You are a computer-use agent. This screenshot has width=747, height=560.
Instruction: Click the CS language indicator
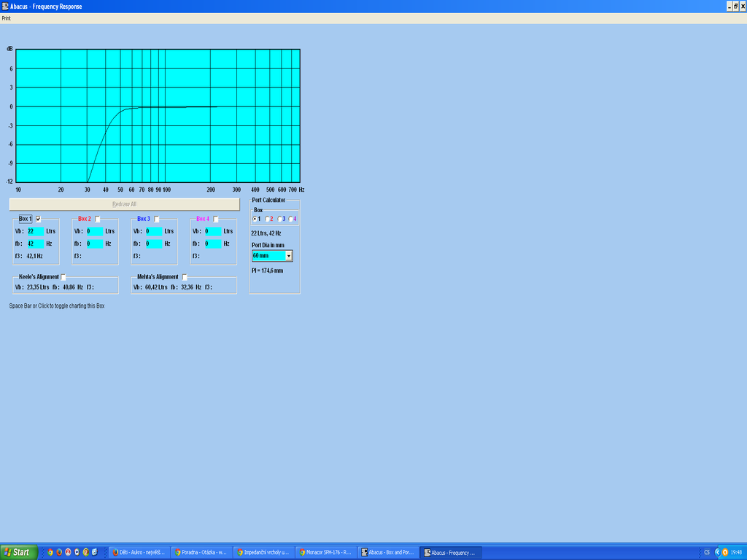706,553
